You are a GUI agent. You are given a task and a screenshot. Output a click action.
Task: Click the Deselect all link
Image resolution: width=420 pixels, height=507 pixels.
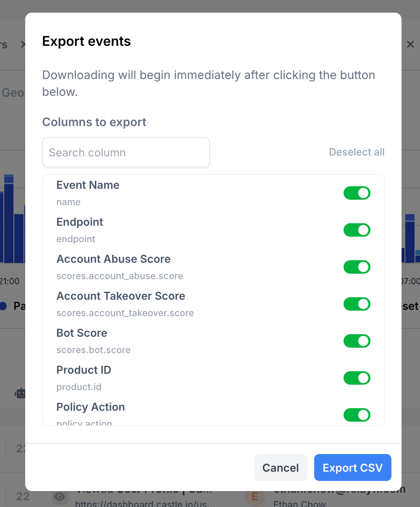(357, 152)
